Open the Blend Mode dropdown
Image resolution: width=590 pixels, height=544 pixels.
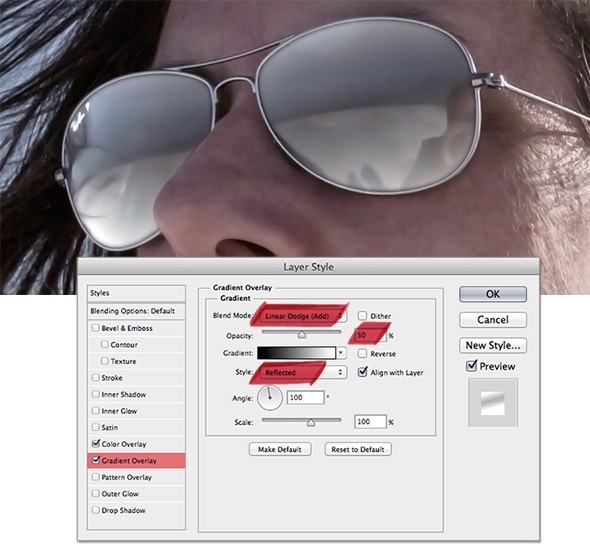coord(303,316)
